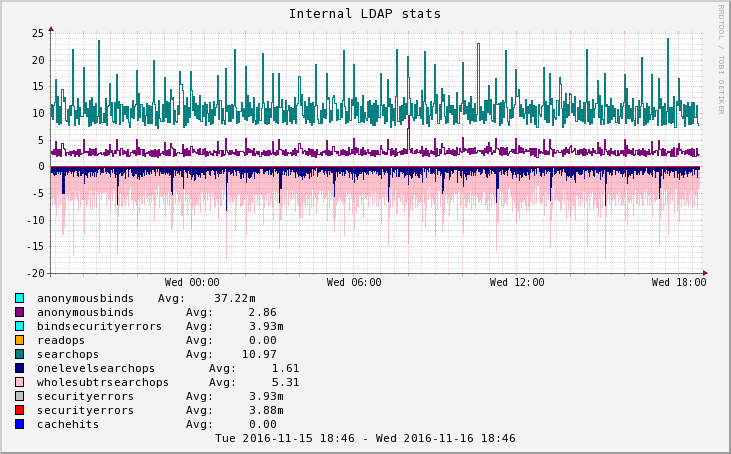Click the y-axis label '-15'
The height and width of the screenshot is (454, 731).
coord(35,247)
